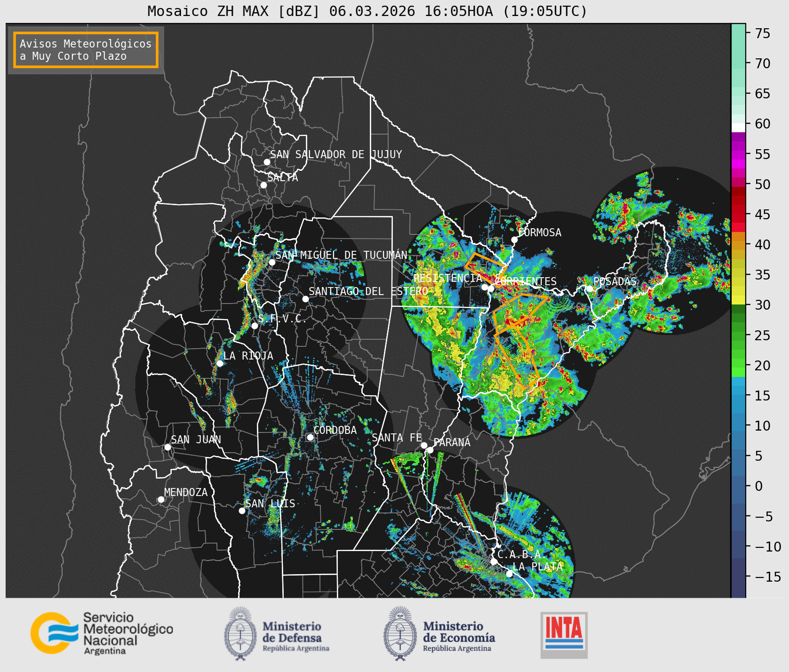Click the 'SAN SALVADOR DE JUJUY' label
Screen dimensions: 789x672
pos(336,154)
